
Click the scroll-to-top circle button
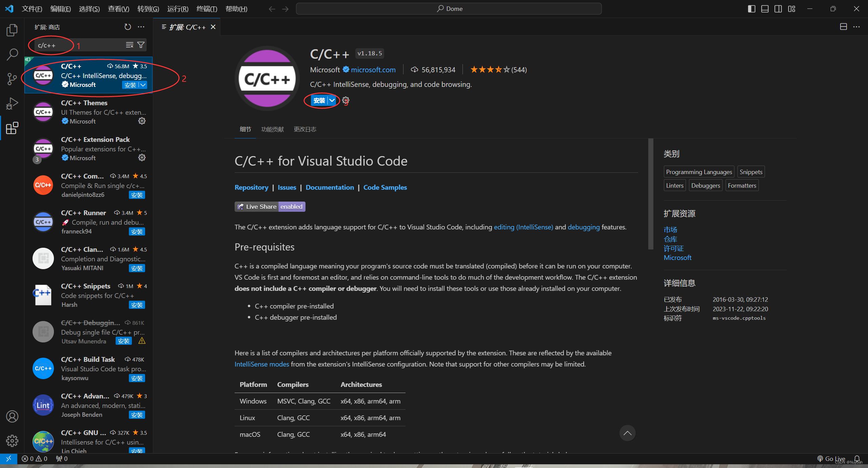[627, 433]
